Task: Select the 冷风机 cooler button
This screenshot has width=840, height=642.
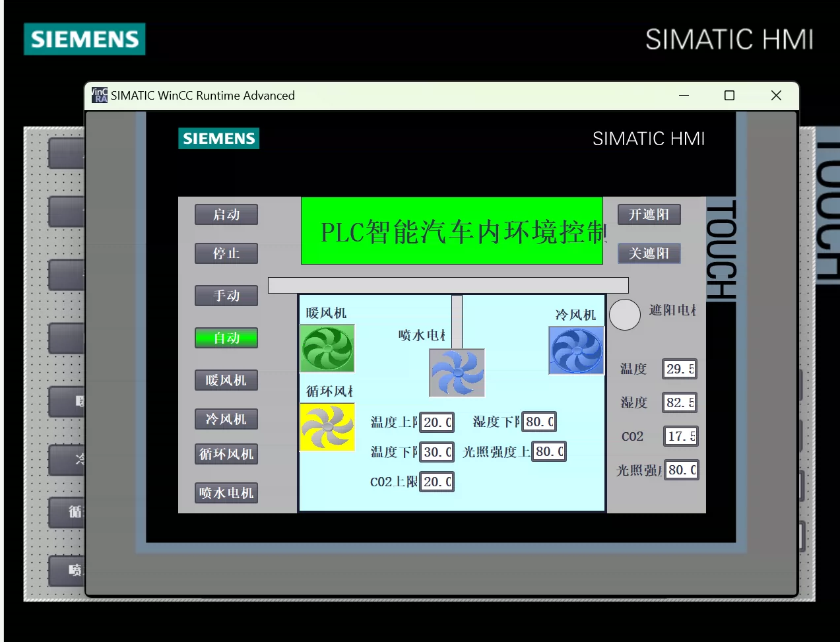Action: [226, 419]
